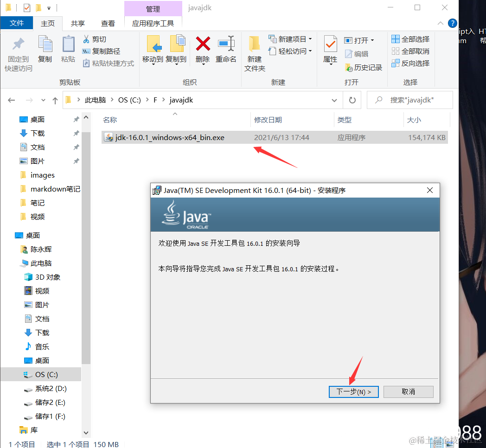Click the Quick Access toolbar properties checkmark icon
Viewport: 486px width, 448px height.
(27, 8)
